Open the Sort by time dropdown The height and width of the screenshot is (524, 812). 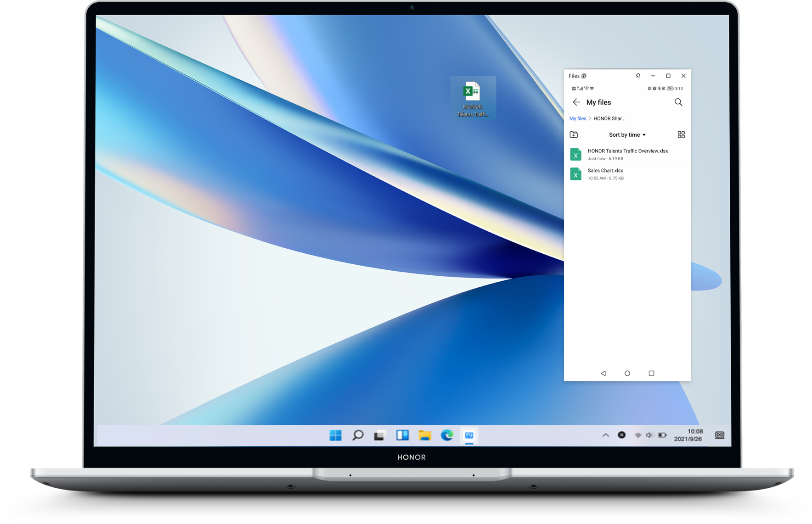click(x=627, y=135)
